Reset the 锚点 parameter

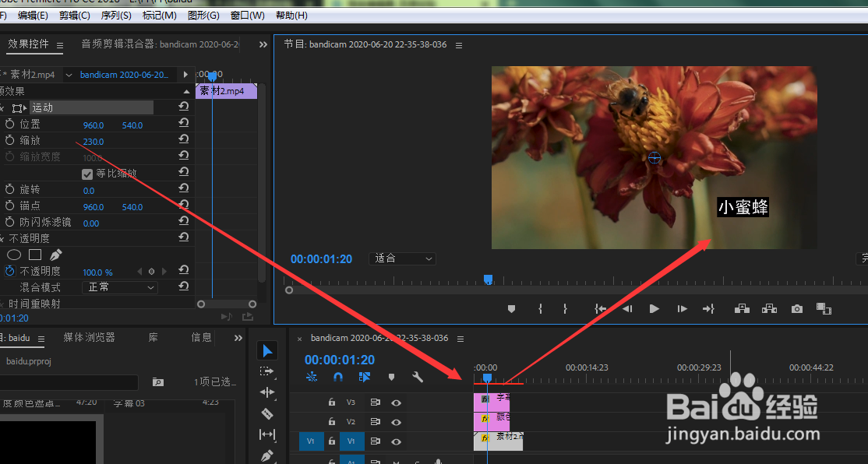[x=184, y=205]
